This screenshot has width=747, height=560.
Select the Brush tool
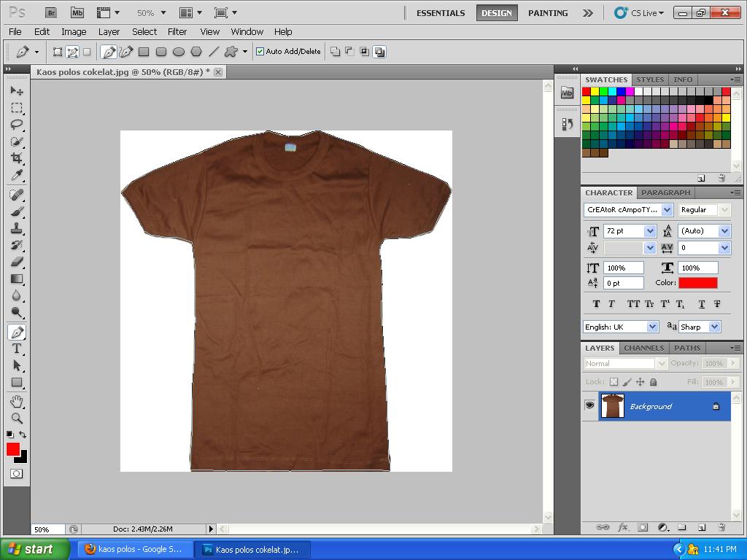tap(17, 211)
